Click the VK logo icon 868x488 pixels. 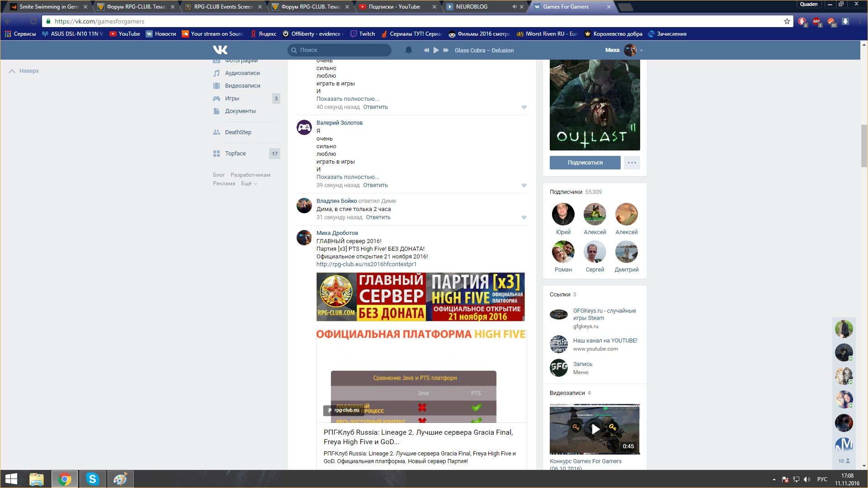click(x=220, y=50)
